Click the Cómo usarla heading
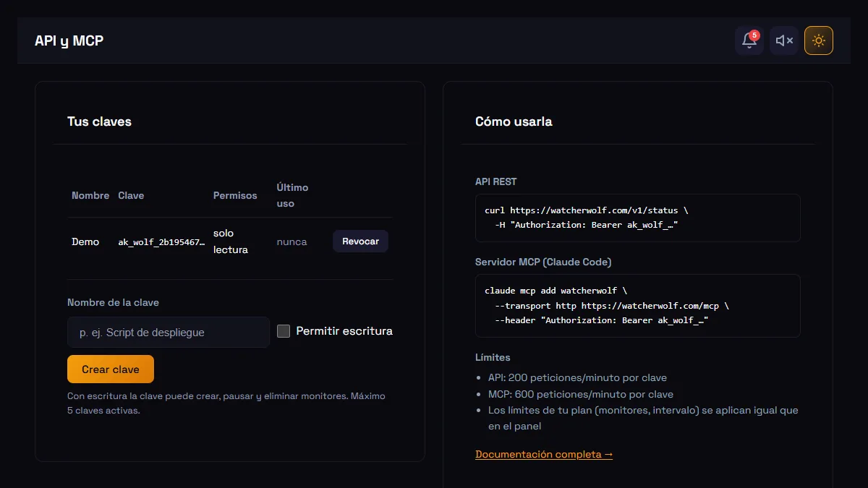868x488 pixels. click(514, 121)
